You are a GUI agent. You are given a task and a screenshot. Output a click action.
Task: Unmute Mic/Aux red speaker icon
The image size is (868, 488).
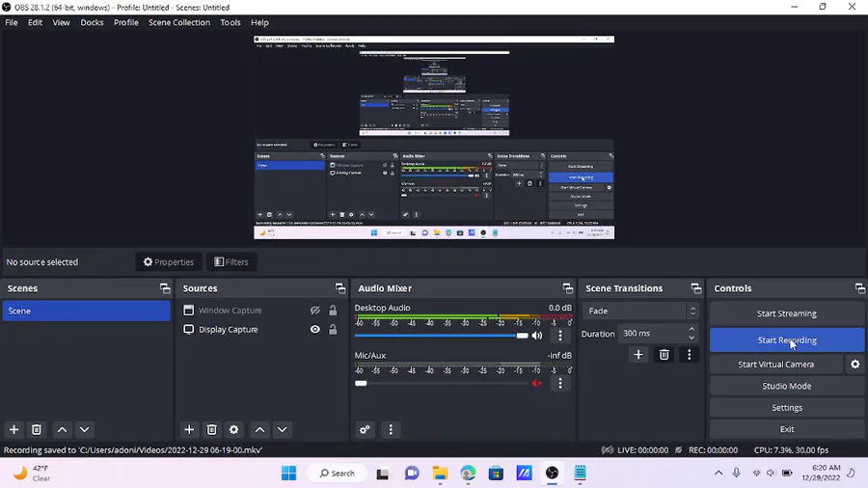536,383
